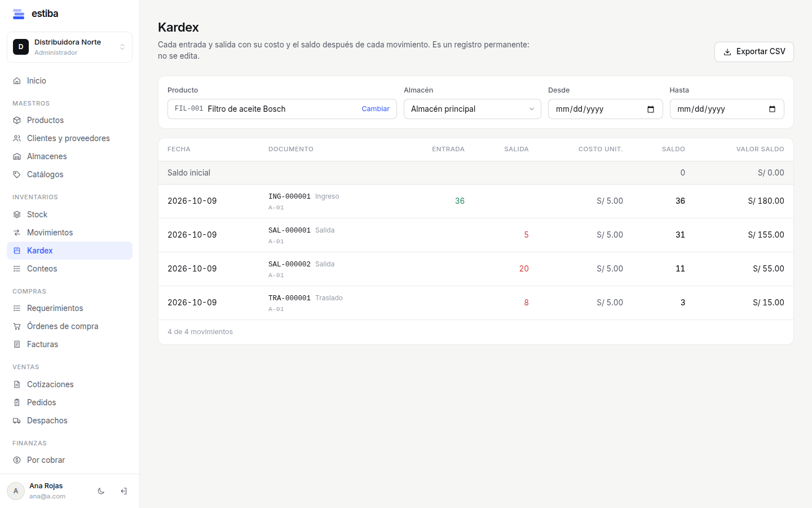Click the entrada quantity 36
Screen dimensions: 812x508
click(460, 201)
